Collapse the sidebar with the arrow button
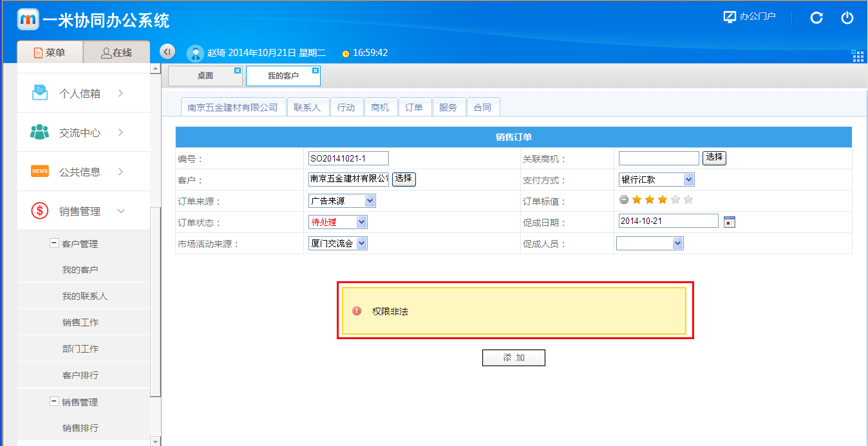 click(x=167, y=51)
